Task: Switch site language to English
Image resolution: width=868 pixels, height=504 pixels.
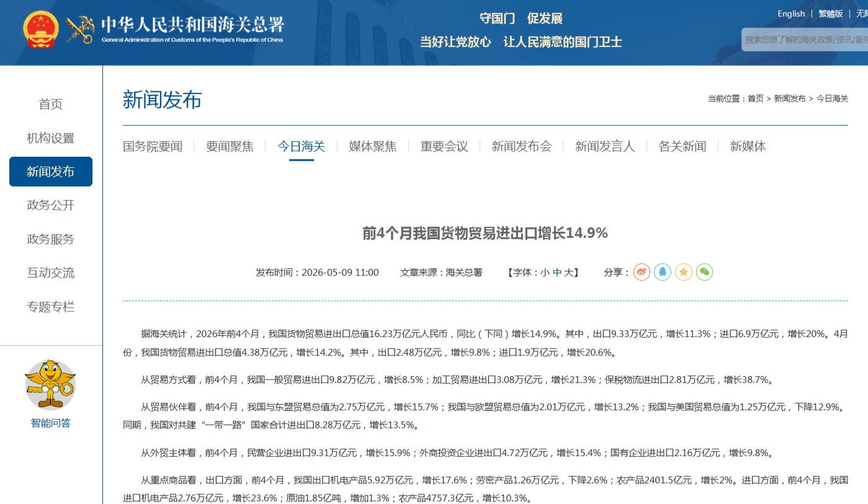Action: click(x=791, y=14)
